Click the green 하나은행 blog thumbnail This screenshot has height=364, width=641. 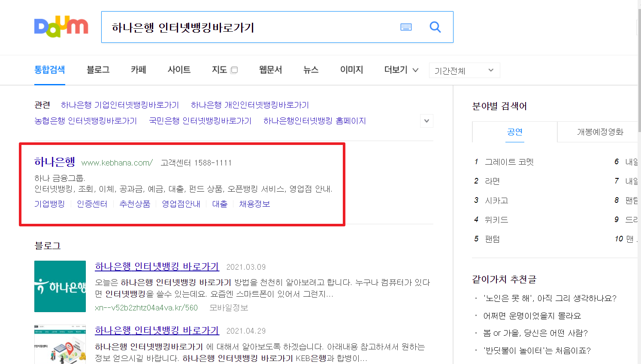tap(60, 286)
